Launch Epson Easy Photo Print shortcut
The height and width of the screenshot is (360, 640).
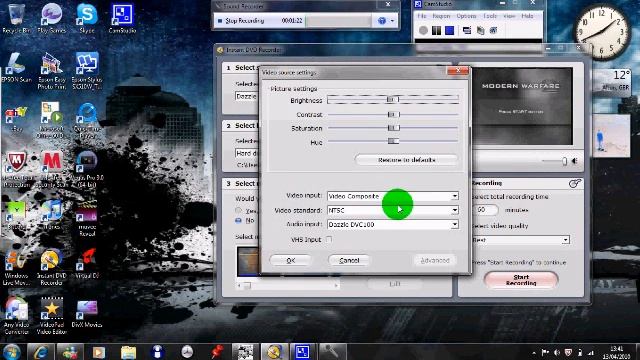click(x=51, y=71)
